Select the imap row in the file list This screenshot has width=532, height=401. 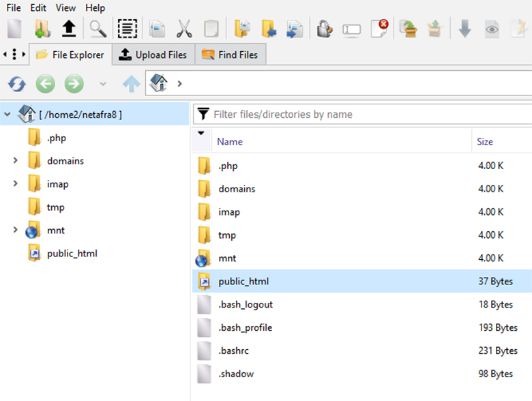click(x=361, y=212)
